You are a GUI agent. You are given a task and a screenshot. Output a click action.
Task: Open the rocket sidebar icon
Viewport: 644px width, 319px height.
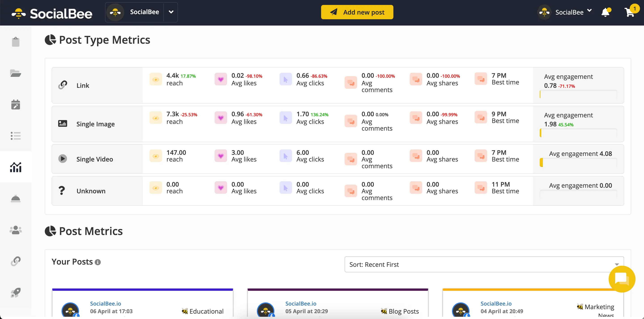tap(15, 293)
